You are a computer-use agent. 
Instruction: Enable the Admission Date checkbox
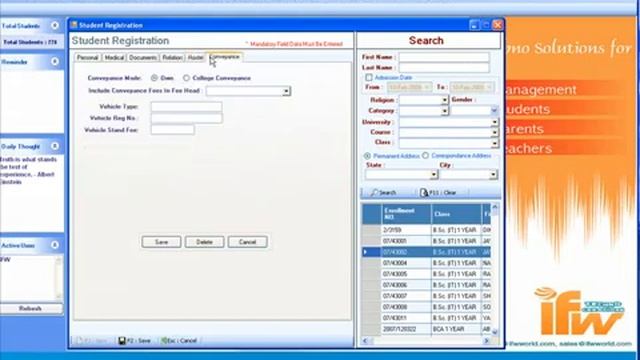[369, 77]
